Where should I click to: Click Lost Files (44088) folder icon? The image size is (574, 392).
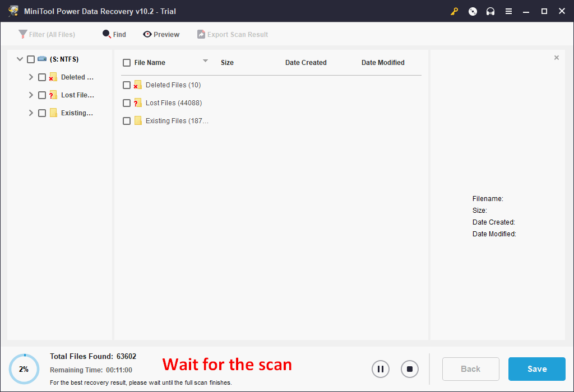(x=138, y=102)
